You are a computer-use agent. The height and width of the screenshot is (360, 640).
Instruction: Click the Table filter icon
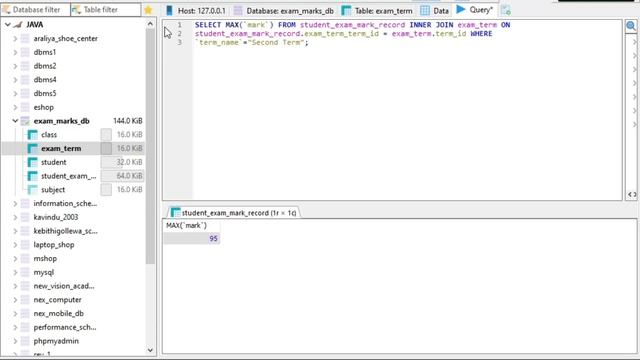tap(76, 9)
